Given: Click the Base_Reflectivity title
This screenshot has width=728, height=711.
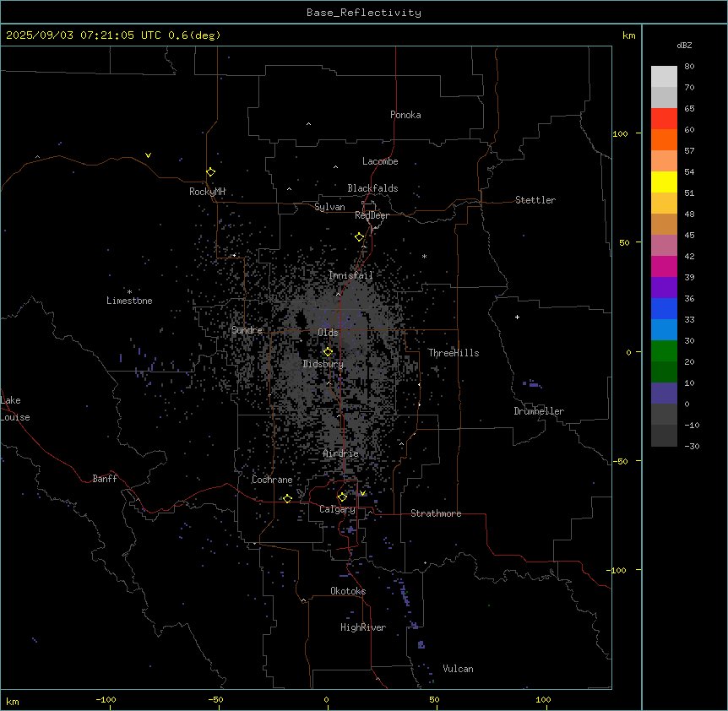Looking at the screenshot, I should 364,13.
